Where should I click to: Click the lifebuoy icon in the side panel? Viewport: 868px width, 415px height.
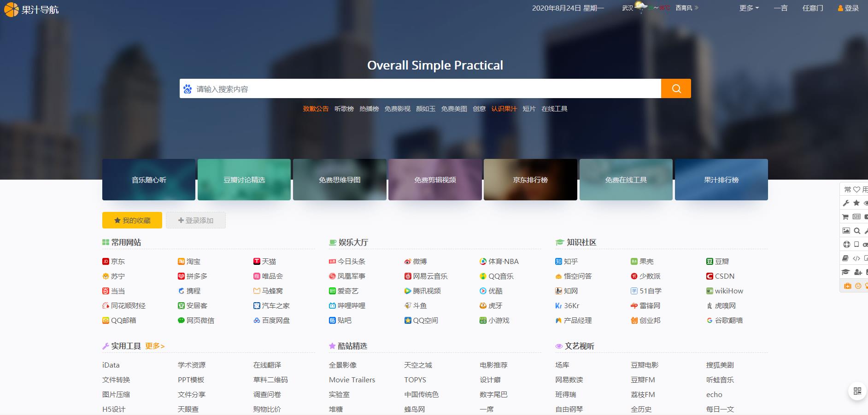[846, 245]
